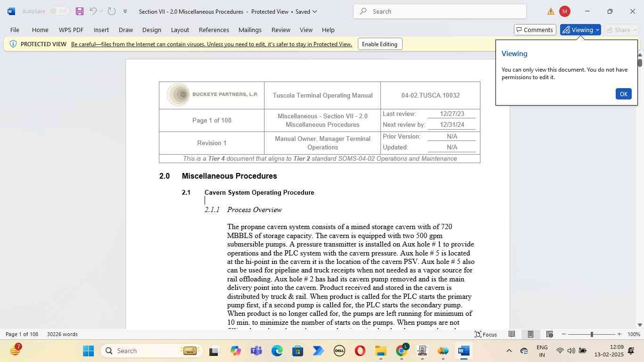This screenshot has width=644, height=362.
Task: Click the '30226 words' count in status bar
Action: click(62, 334)
